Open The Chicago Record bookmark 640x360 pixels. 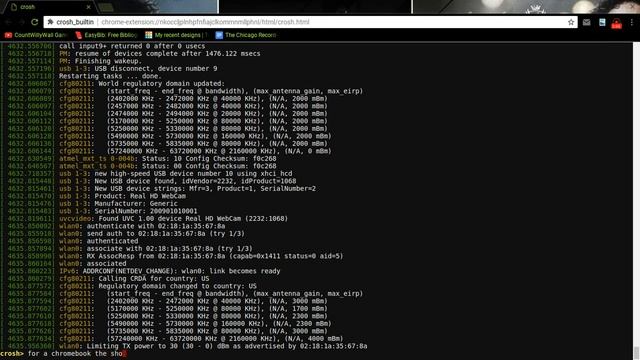pyautogui.click(x=246, y=35)
